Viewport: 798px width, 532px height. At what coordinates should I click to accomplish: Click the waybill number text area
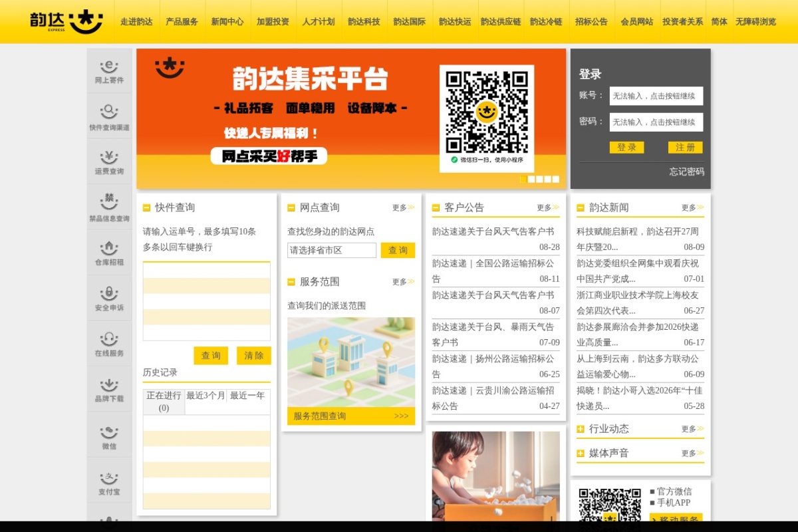[x=207, y=301]
